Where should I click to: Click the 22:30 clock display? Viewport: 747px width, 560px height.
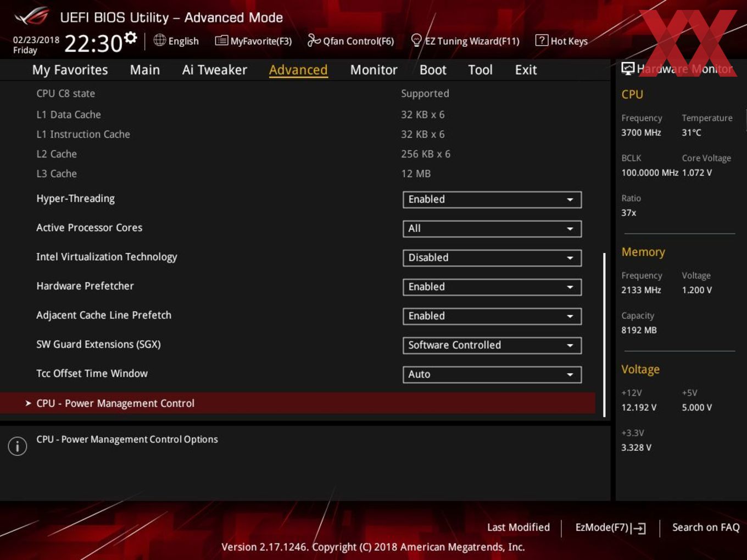93,43
